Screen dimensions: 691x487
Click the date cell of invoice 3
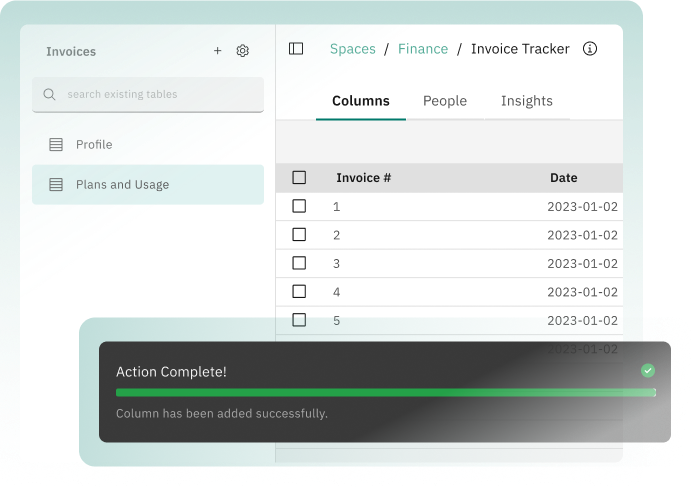[582, 264]
